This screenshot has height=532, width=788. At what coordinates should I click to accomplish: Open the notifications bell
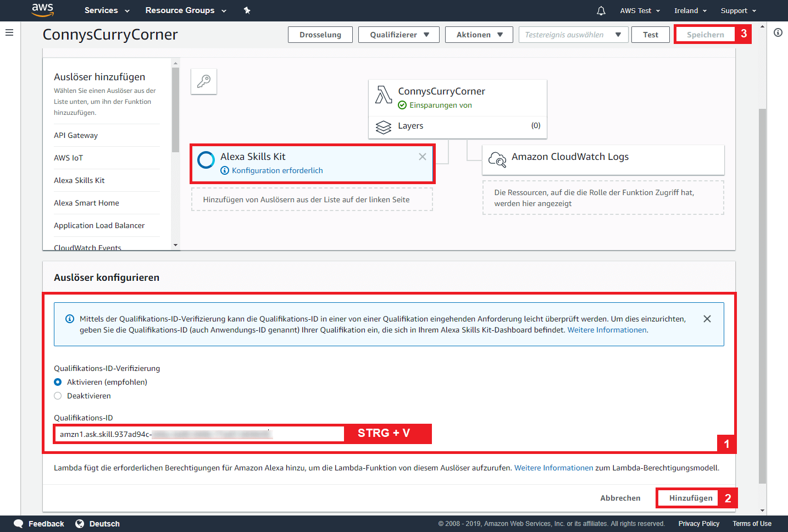601,10
